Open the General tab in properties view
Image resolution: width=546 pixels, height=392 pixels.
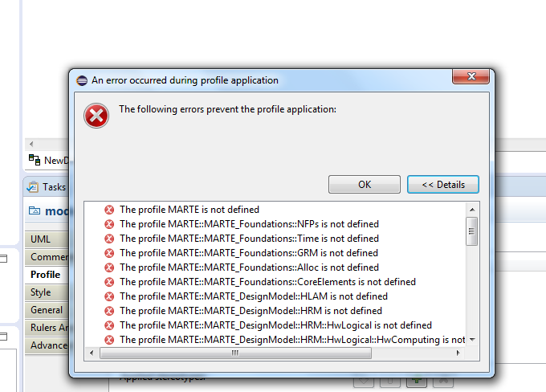pos(47,310)
